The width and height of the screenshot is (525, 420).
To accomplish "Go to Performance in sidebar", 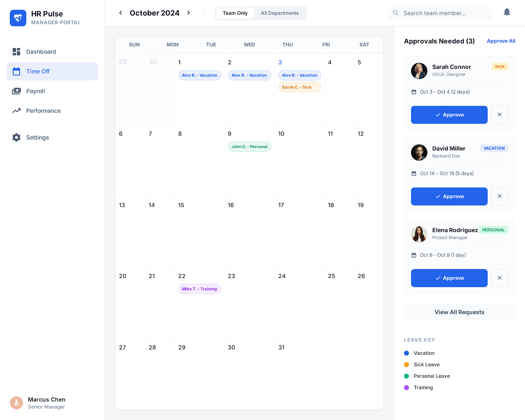I will (x=52, y=111).
